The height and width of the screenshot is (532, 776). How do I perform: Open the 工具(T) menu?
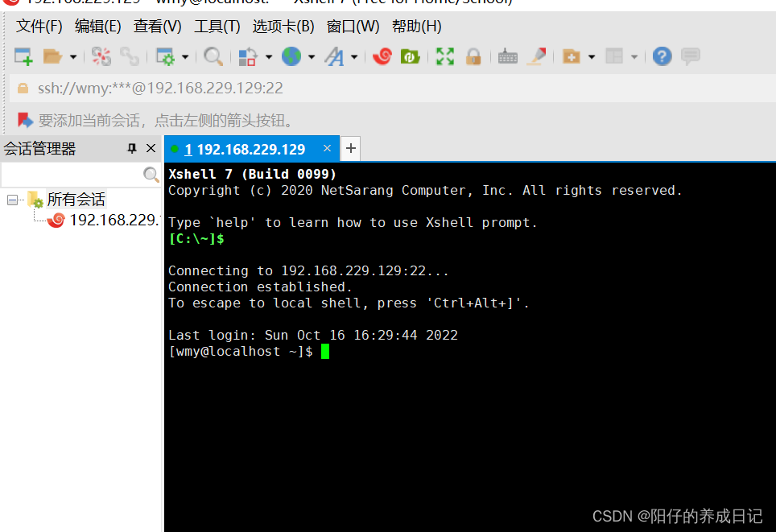point(215,27)
